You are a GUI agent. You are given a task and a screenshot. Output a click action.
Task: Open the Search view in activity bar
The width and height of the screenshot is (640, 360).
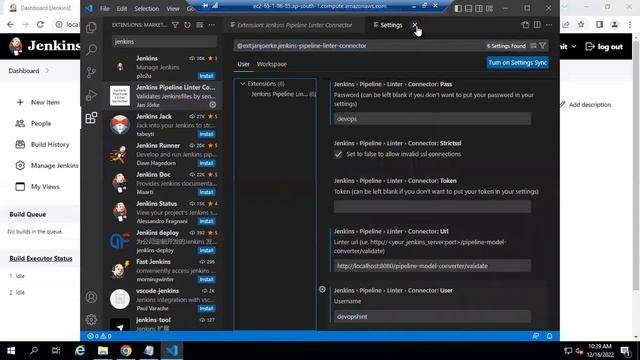coord(91,50)
